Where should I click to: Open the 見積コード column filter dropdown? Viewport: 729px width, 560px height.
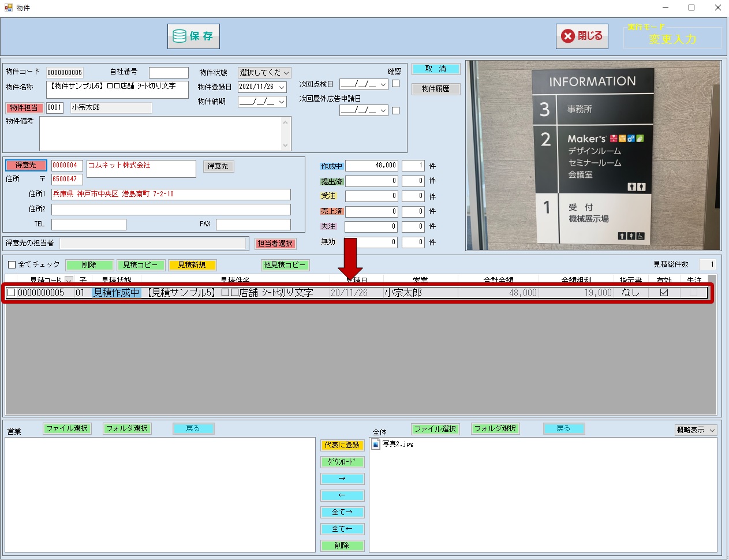click(x=69, y=280)
